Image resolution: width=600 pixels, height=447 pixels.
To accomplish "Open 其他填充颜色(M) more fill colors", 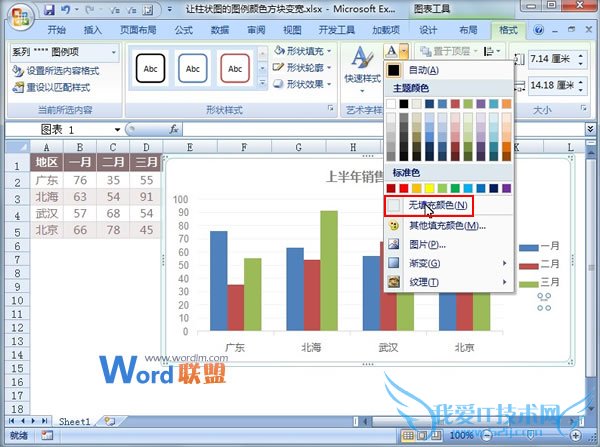I will [x=448, y=225].
